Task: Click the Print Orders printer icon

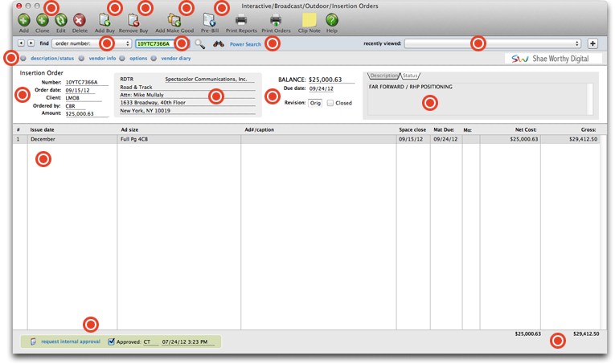Action: tap(276, 19)
